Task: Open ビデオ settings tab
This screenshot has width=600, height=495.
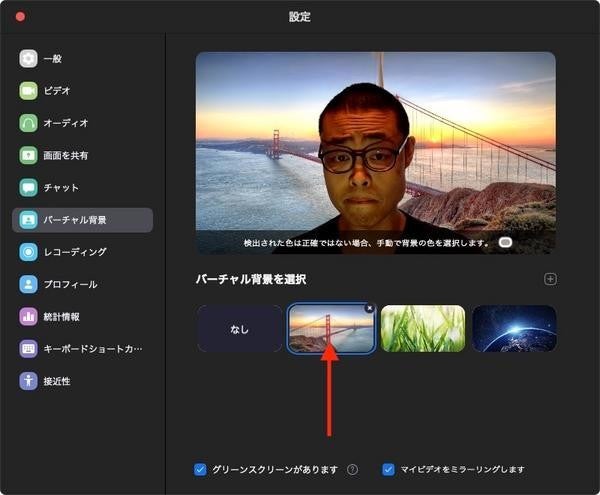Action: click(x=83, y=91)
